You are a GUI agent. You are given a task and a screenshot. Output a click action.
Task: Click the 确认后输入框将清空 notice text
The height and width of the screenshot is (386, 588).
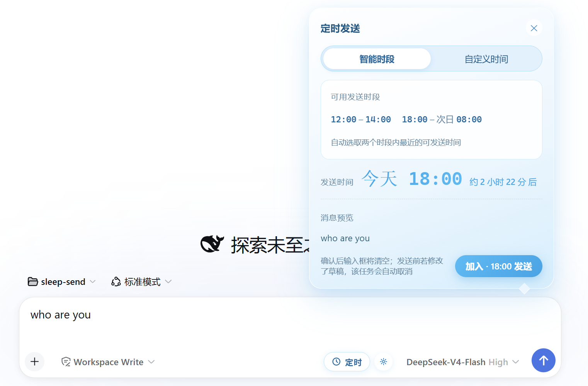point(382,266)
